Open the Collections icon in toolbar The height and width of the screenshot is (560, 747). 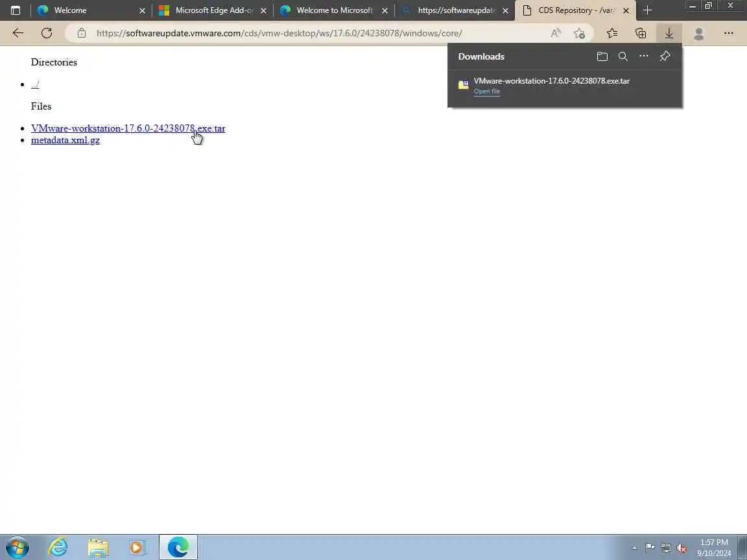(x=641, y=33)
